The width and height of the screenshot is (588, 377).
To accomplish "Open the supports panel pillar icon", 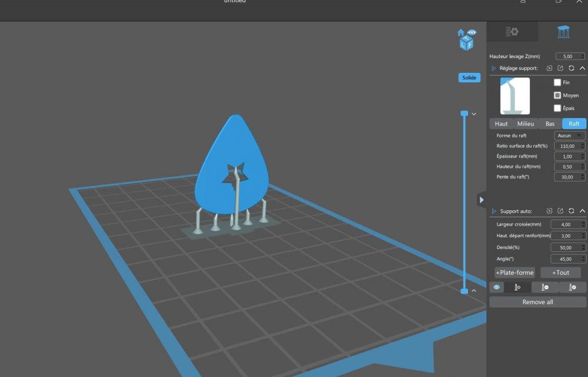I will [x=563, y=32].
